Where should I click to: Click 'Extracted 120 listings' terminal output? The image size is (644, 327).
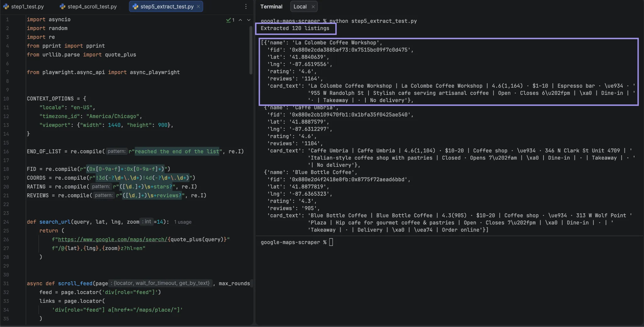[x=295, y=28]
